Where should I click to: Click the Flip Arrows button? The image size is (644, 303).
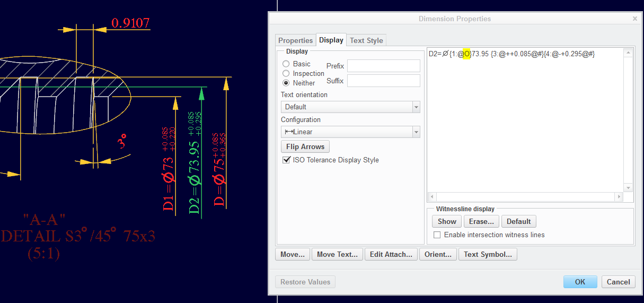(x=305, y=146)
